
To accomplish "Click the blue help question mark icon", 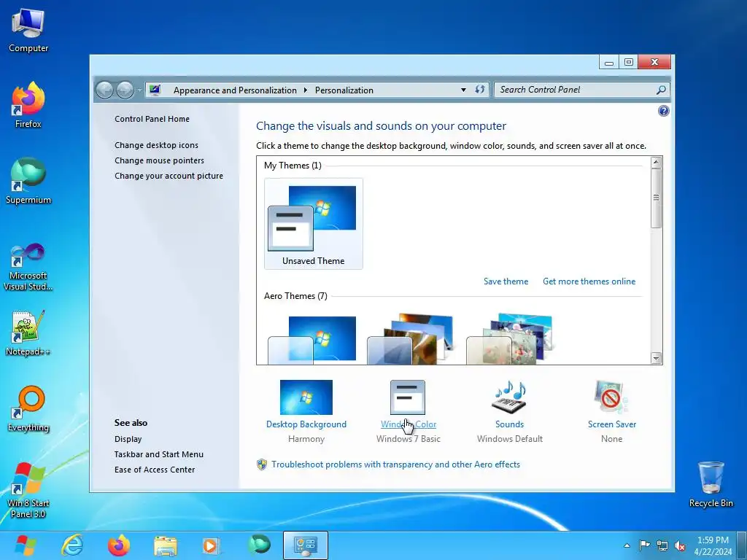I will pos(663,111).
